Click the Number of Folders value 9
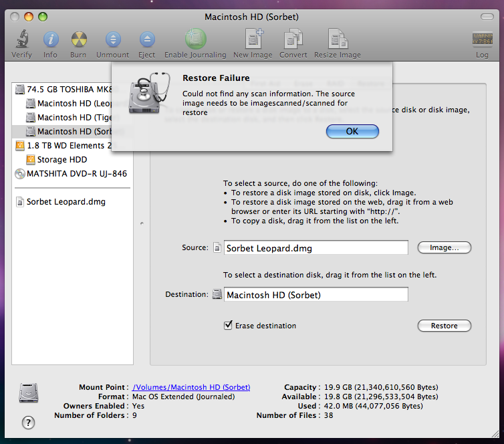Viewport: 504px width, 444px height. tap(134, 415)
